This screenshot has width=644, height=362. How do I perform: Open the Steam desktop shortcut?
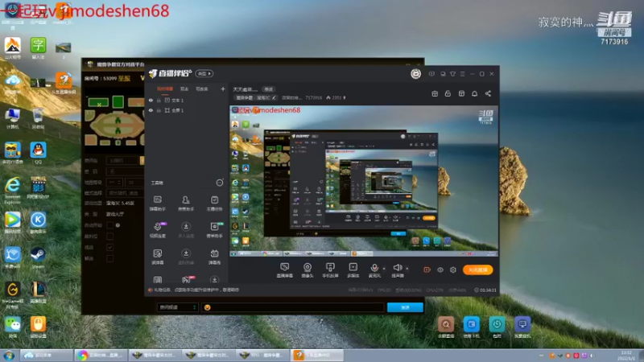tap(38, 257)
